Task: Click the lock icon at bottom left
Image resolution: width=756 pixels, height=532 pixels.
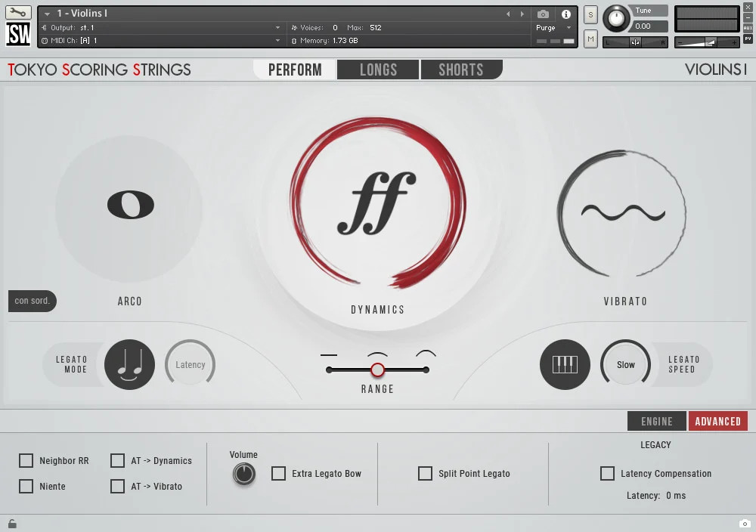Action: [x=12, y=524]
